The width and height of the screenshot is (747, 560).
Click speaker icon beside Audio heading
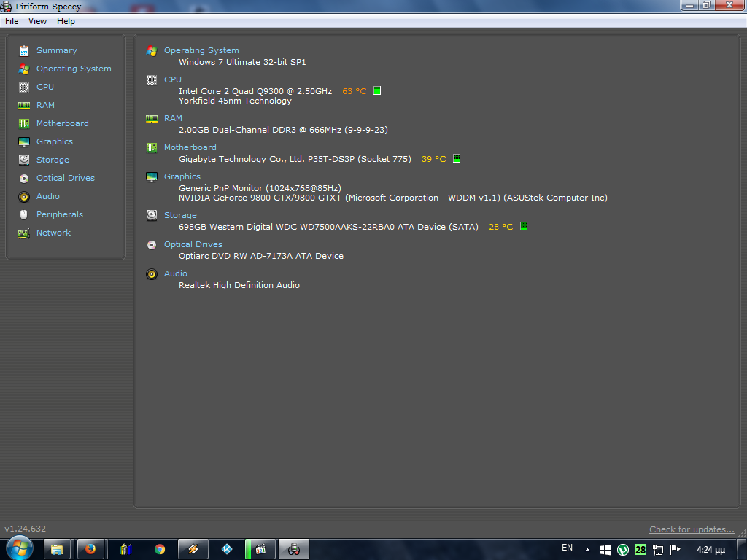pyautogui.click(x=152, y=274)
